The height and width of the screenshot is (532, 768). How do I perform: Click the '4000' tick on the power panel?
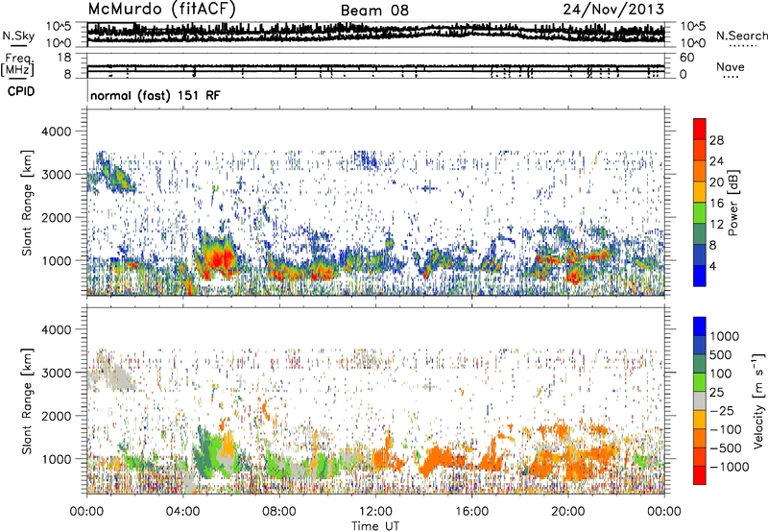(x=56, y=132)
